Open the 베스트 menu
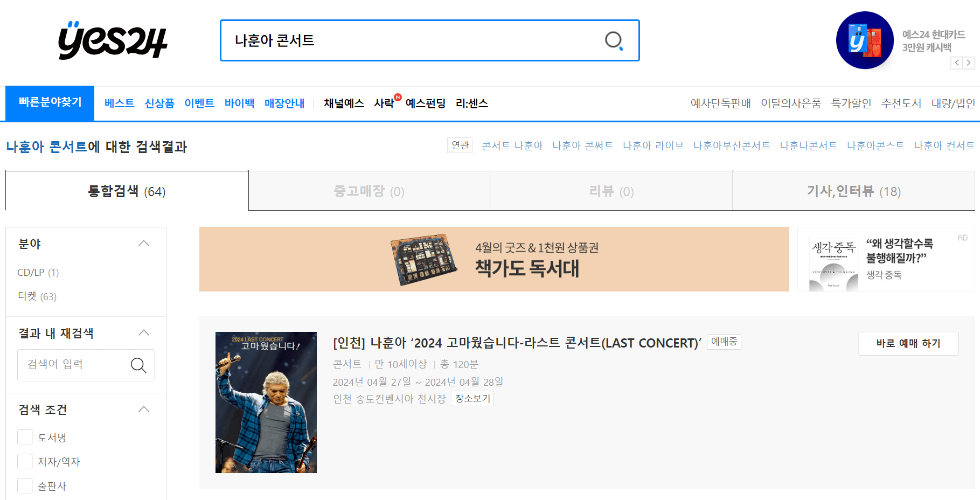 119,103
